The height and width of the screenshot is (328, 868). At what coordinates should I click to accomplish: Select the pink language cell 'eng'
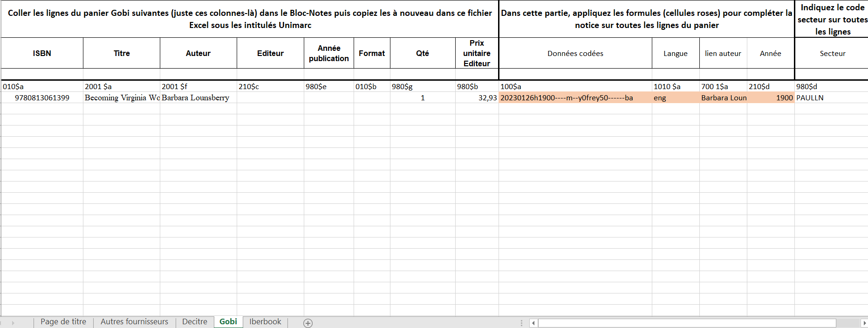[x=675, y=98]
